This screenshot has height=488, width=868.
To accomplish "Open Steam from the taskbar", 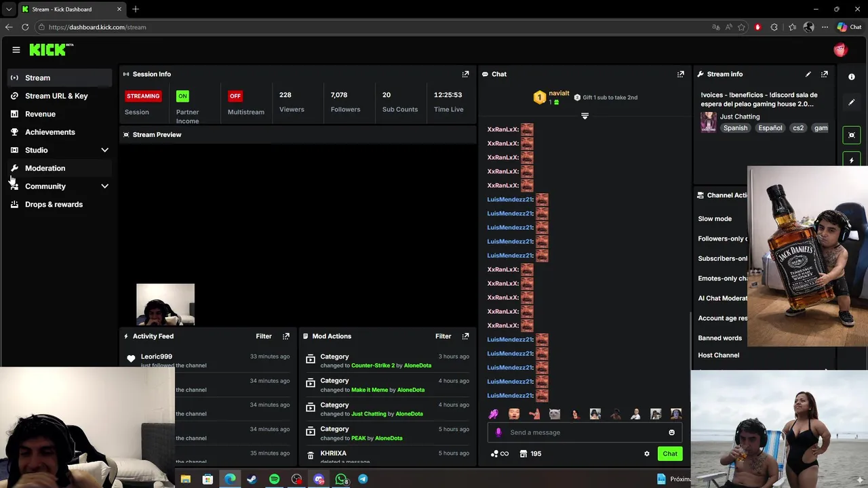I will (252, 479).
